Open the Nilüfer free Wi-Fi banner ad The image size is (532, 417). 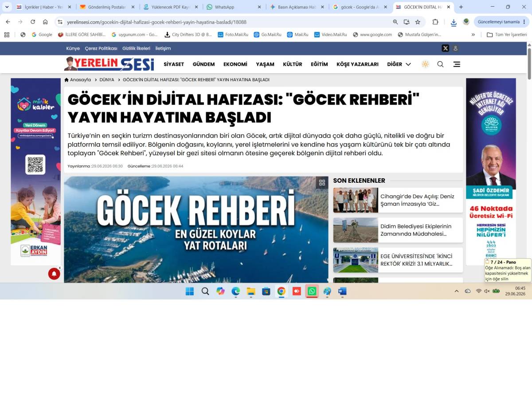click(491, 171)
